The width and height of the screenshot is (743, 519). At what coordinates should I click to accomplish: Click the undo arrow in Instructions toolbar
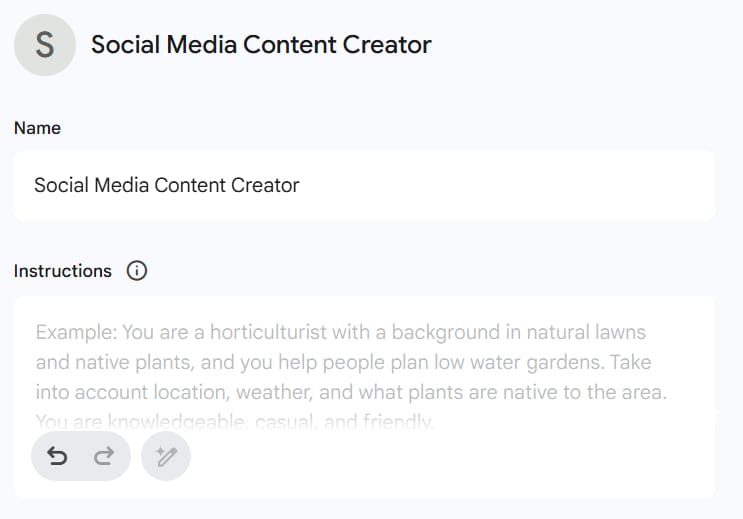tap(58, 457)
